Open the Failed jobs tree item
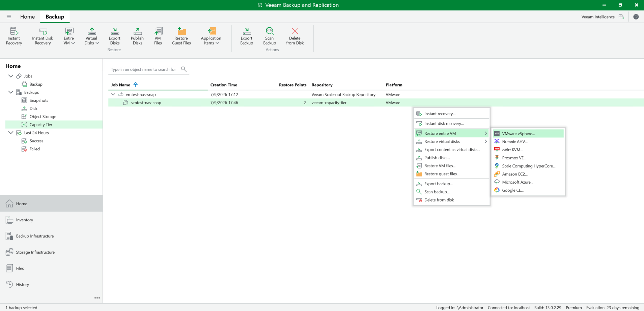Screen dimensions: 644x311 pyautogui.click(x=34, y=149)
